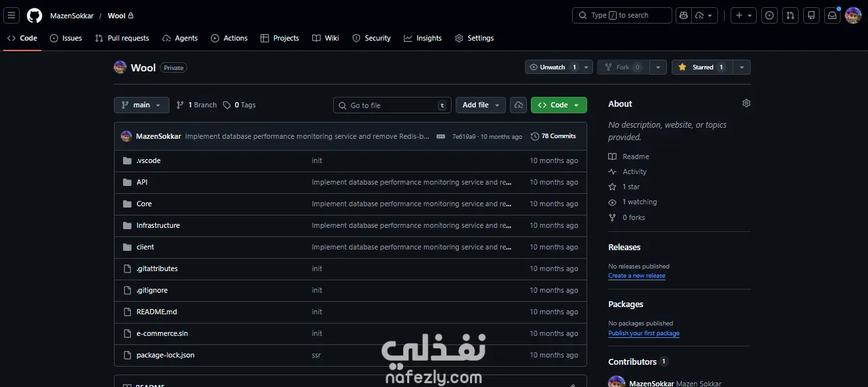Screen dimensions: 868x387
Task: Open the .vscode folder
Action: 149,160
